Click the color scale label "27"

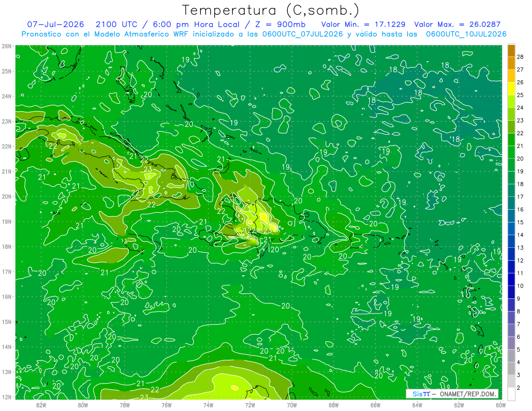pos(520,69)
